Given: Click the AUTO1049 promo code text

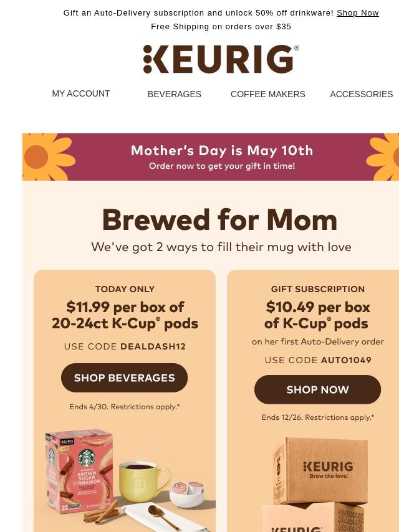Looking at the screenshot, I should coord(346,360).
